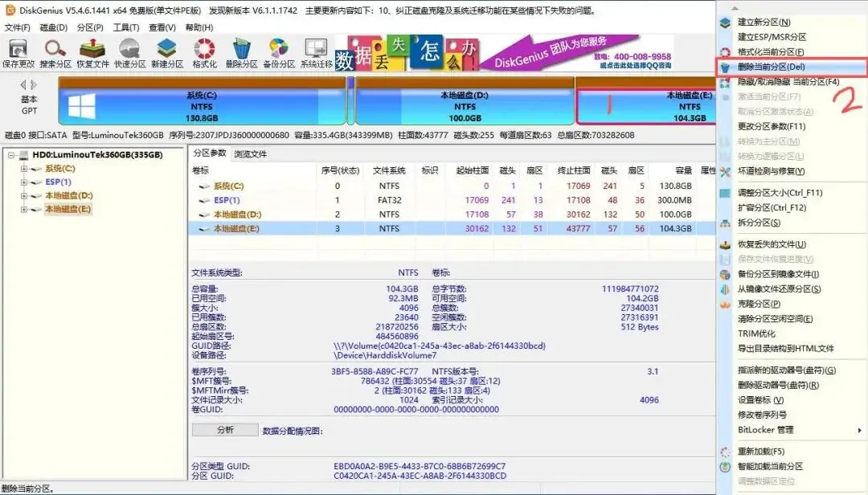
Task: Select 本地磁盘(D:) row in partition table
Action: pos(451,215)
